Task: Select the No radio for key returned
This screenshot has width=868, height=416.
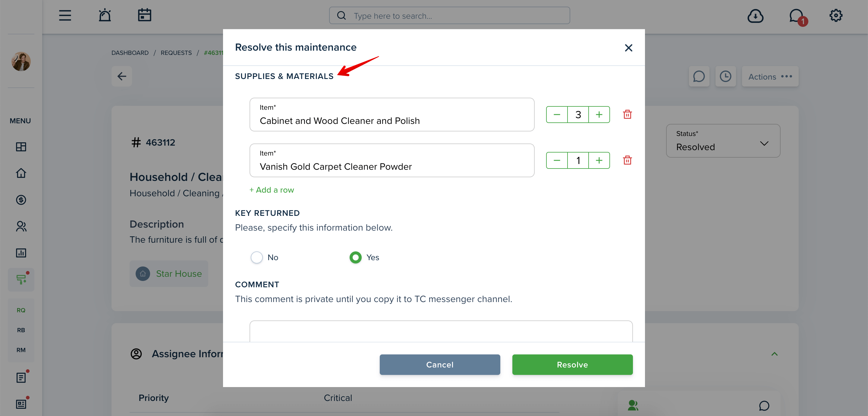Action: point(257,257)
